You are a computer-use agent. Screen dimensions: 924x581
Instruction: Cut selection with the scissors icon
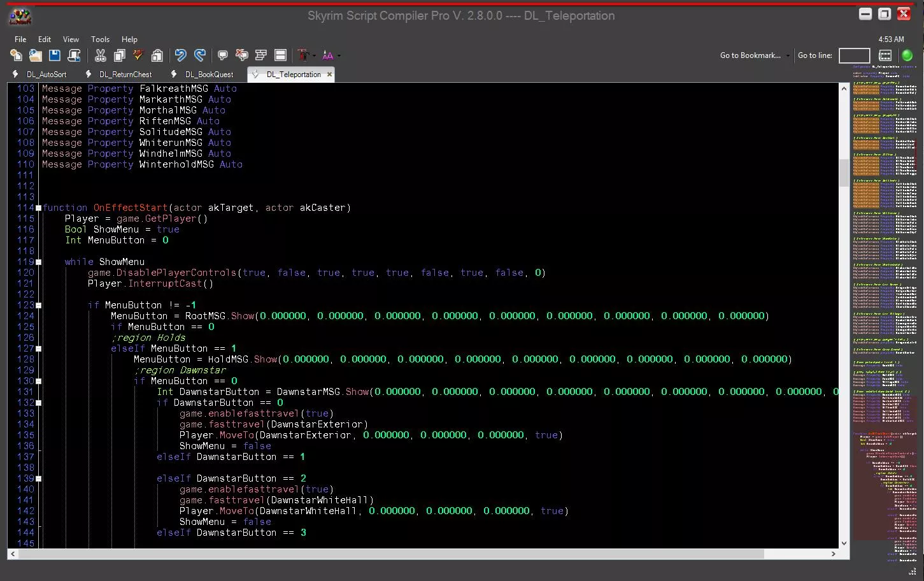click(x=100, y=55)
